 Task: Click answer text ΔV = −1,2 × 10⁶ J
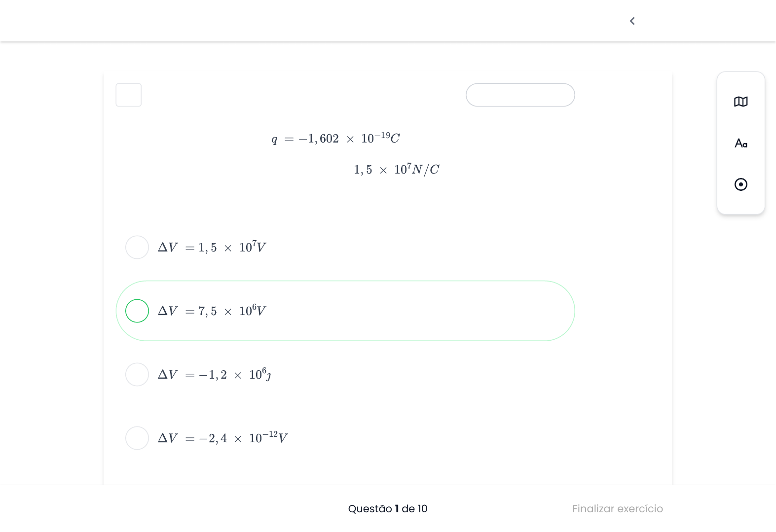coord(214,375)
